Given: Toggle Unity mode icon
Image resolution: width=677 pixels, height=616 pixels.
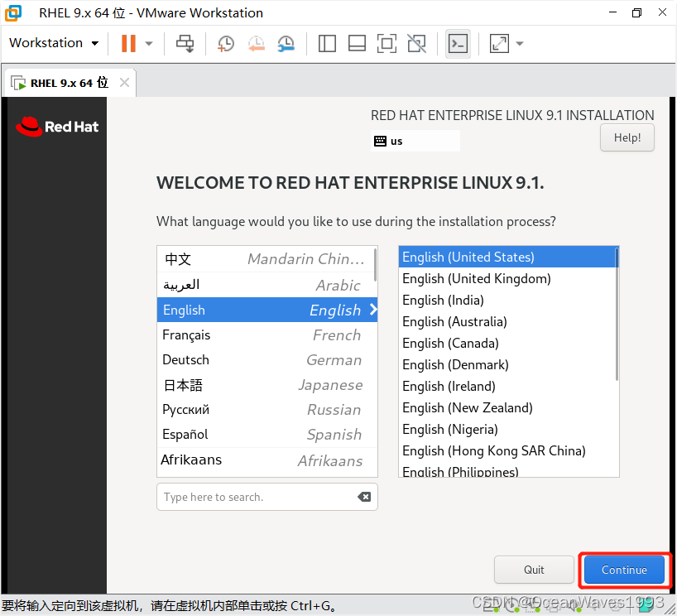Looking at the screenshot, I should click(x=416, y=43).
